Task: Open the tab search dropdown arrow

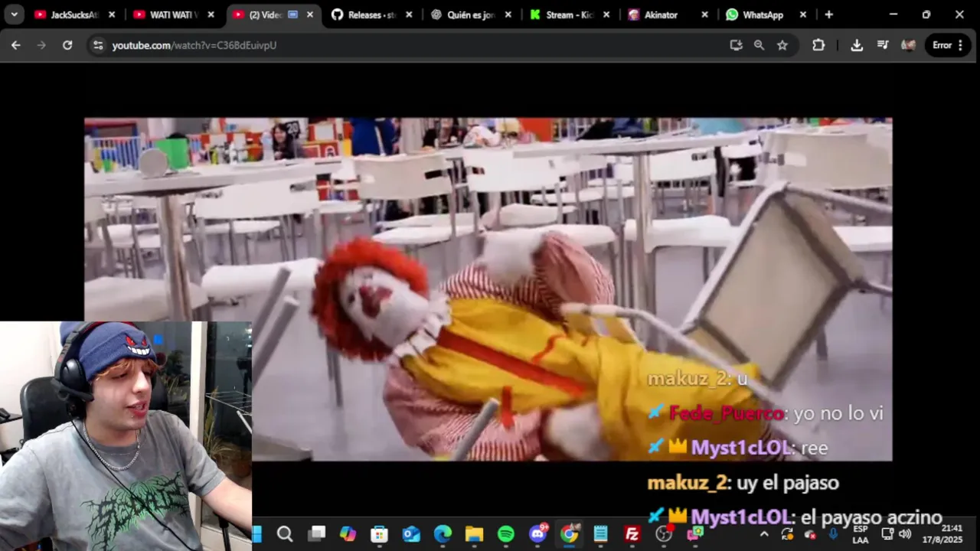Action: (x=14, y=15)
